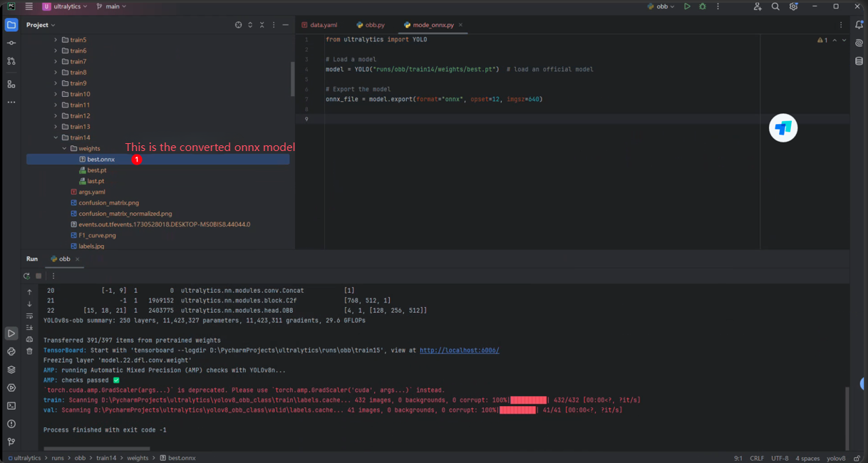Open the Problems tool window

[x=11, y=424]
